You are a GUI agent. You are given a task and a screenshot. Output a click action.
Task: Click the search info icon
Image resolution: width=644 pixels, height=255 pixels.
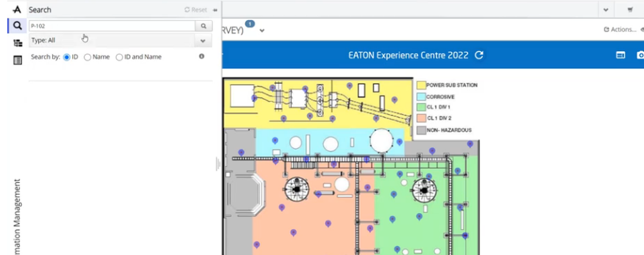202,56
